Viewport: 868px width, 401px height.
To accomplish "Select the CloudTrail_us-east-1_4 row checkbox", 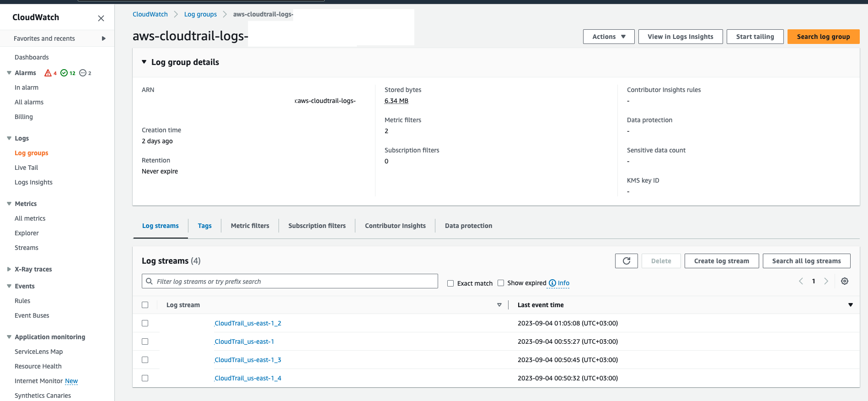I will click(145, 378).
